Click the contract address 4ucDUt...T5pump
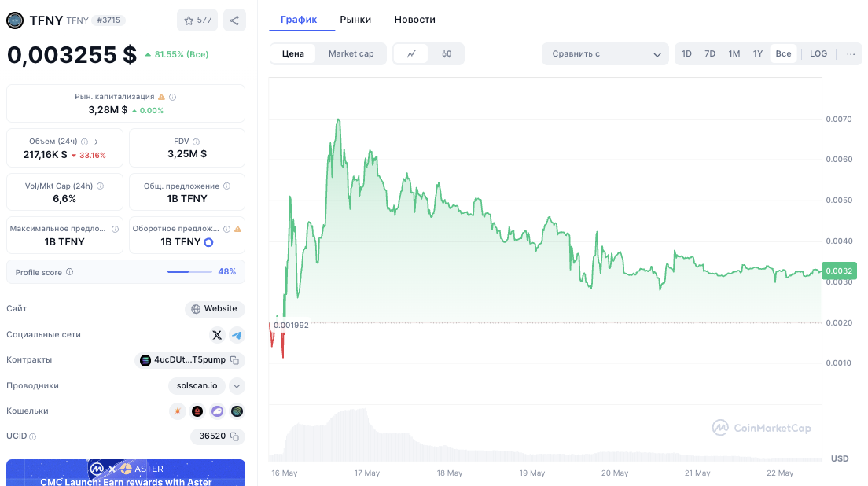Viewport: 868px width, 486px height. tap(189, 360)
